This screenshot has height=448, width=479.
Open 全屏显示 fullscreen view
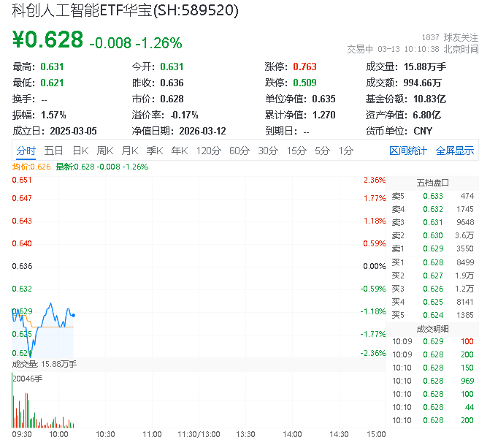coord(455,151)
